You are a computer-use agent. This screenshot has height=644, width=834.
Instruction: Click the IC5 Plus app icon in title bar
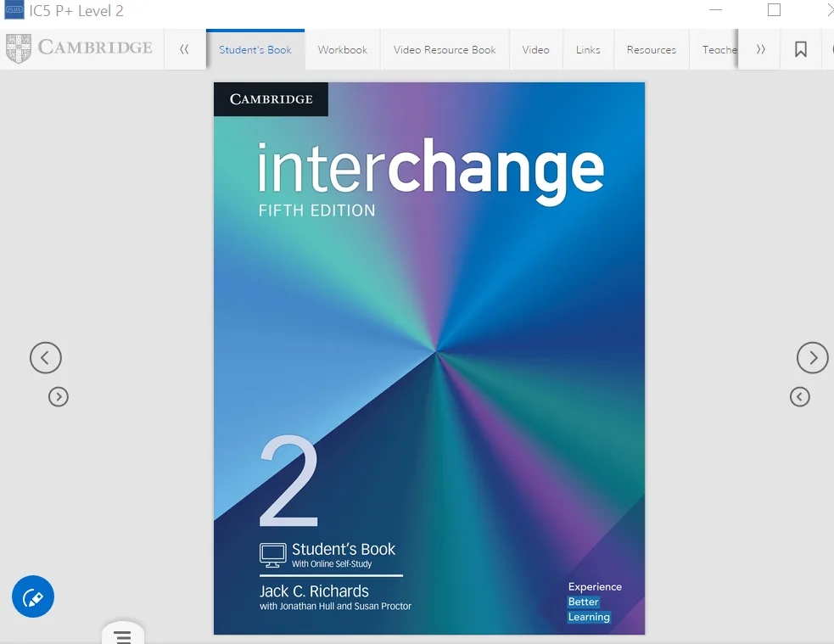click(14, 9)
